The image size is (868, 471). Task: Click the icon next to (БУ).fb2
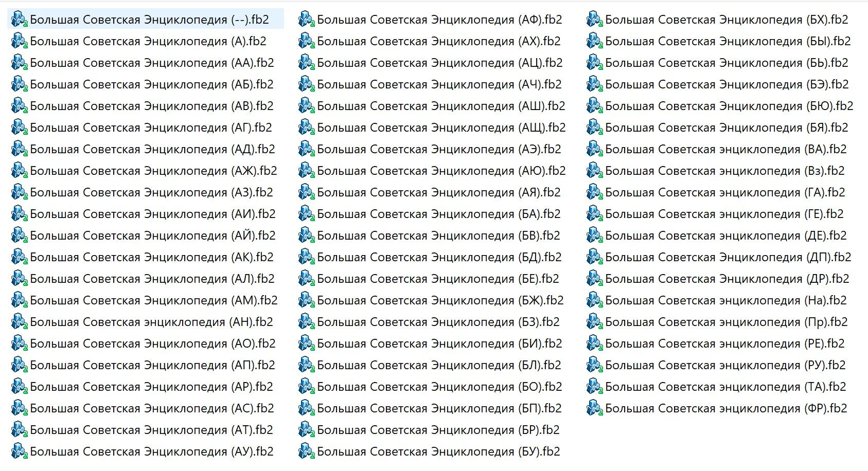pos(306,451)
